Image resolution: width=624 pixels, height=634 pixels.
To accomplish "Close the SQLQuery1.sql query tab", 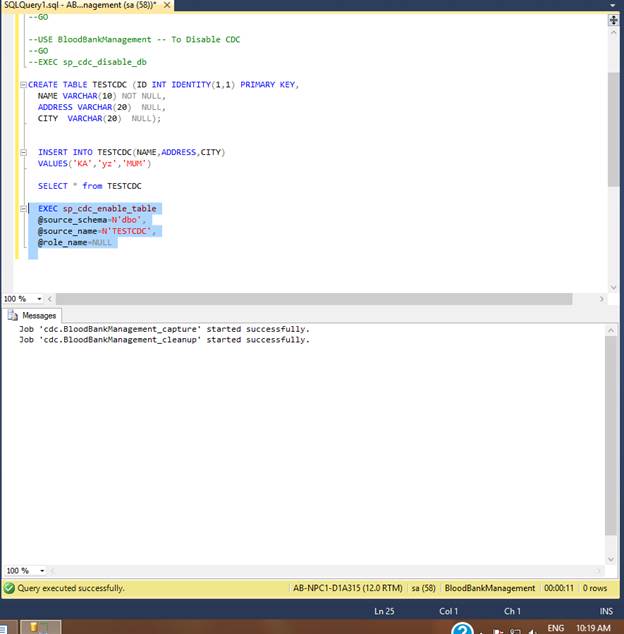I will [167, 5].
